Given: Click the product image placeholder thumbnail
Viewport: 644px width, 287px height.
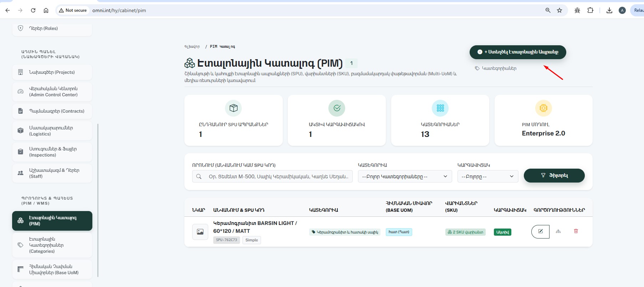Looking at the screenshot, I should pyautogui.click(x=200, y=232).
